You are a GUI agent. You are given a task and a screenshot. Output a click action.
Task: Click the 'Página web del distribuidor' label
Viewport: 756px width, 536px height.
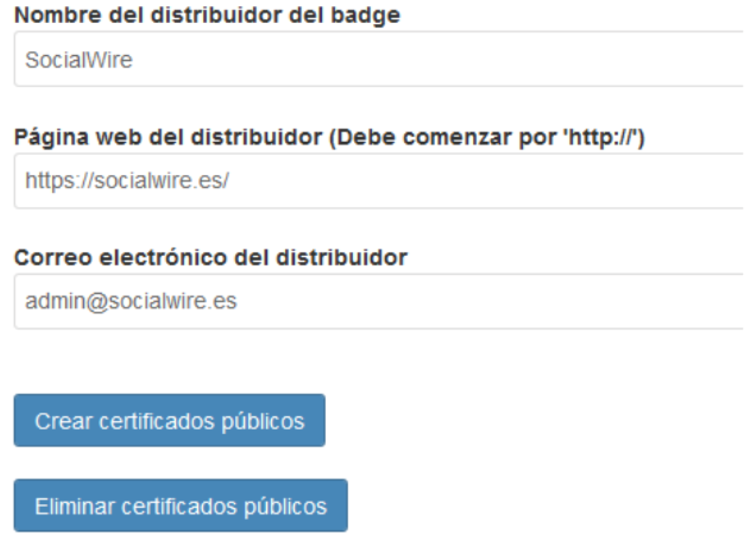(x=168, y=137)
